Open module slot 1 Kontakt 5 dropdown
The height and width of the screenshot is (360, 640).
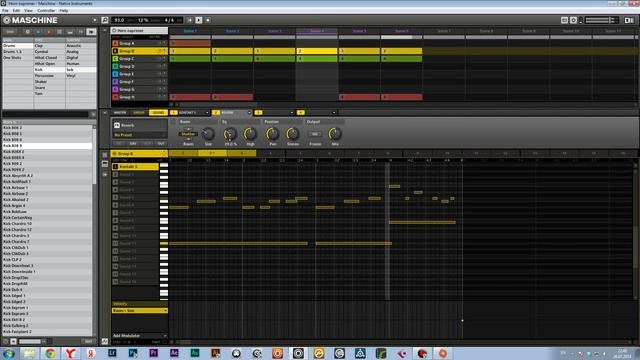click(x=207, y=113)
